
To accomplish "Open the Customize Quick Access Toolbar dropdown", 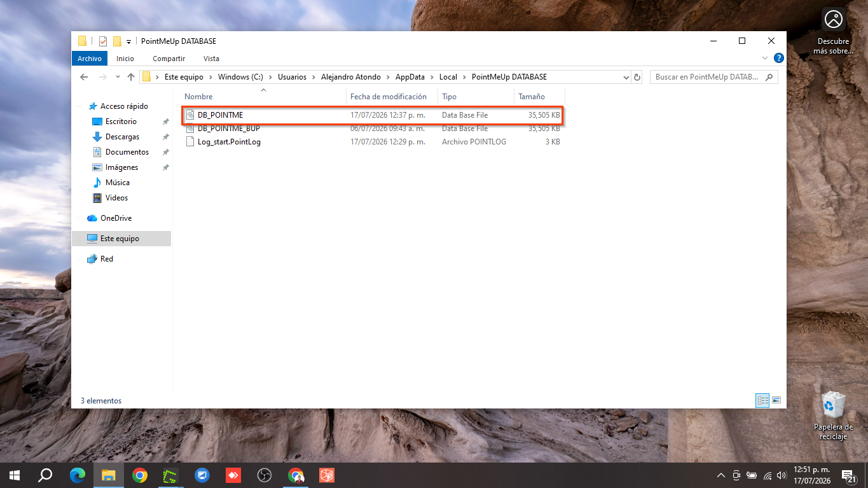I will coord(128,42).
